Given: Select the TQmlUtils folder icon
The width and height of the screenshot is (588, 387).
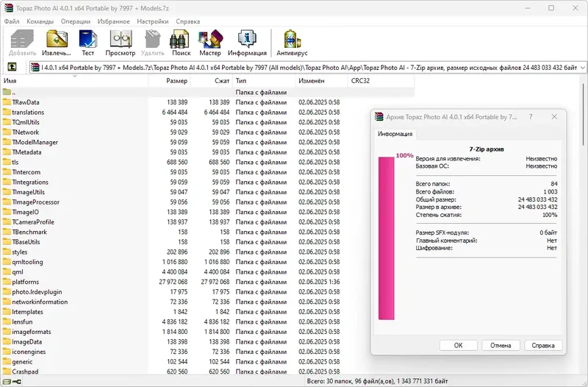Looking at the screenshot, I should coord(7,122).
